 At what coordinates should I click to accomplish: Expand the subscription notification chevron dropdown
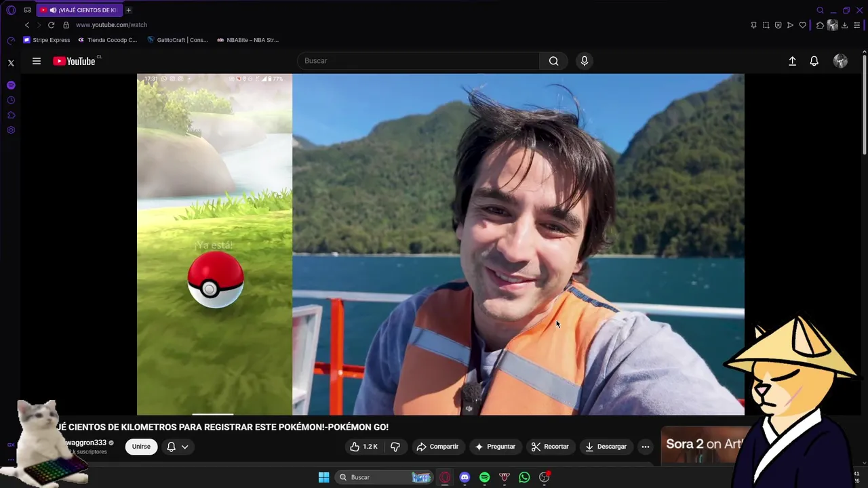[x=184, y=447]
